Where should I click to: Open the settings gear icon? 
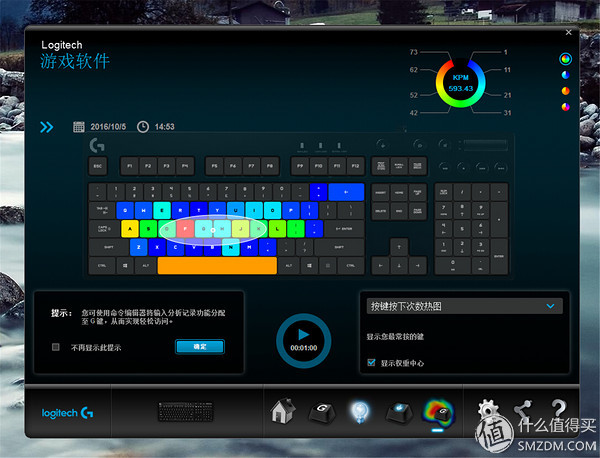[488, 410]
